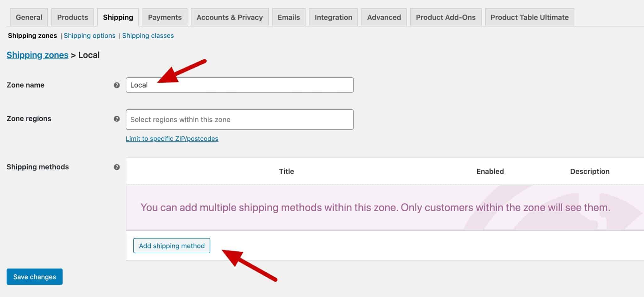The height and width of the screenshot is (297, 644).
Task: Open the Select regions within this zone picker
Action: [x=240, y=119]
